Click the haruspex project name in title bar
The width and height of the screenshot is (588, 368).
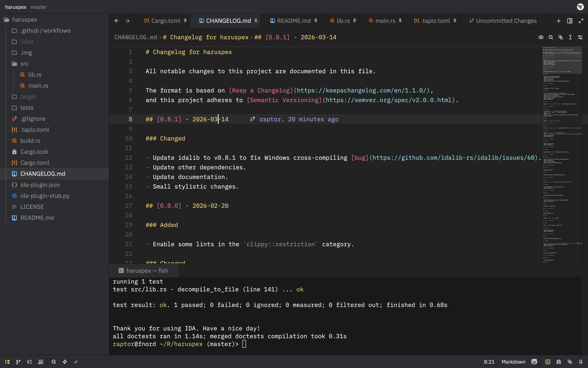(x=16, y=7)
